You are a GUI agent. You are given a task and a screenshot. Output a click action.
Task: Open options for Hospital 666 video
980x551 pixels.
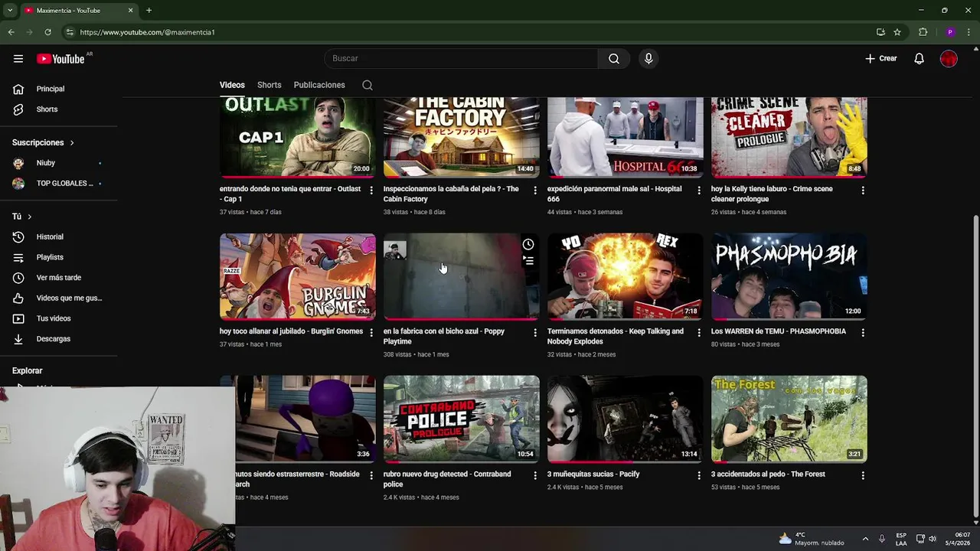(699, 190)
